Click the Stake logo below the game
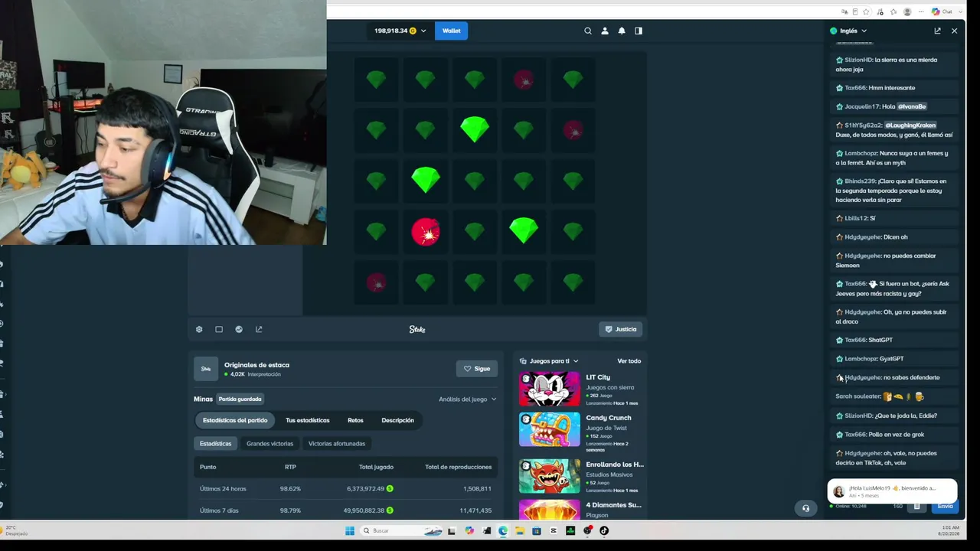The height and width of the screenshot is (551, 980). [x=417, y=329]
